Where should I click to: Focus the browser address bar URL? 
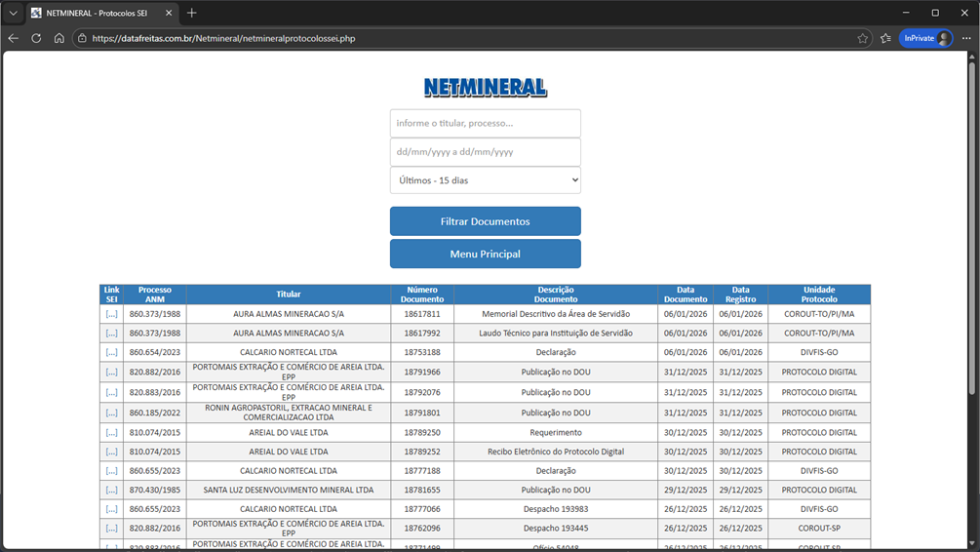(223, 38)
